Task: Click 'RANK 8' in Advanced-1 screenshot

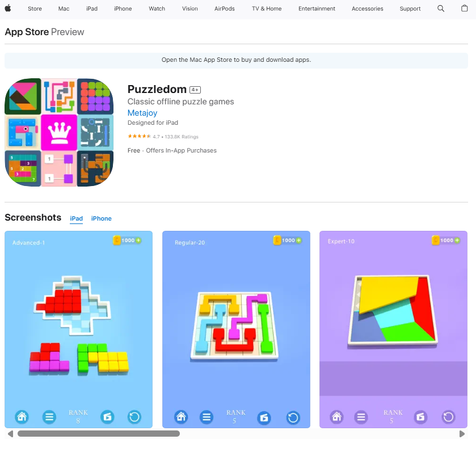Action: (78, 416)
